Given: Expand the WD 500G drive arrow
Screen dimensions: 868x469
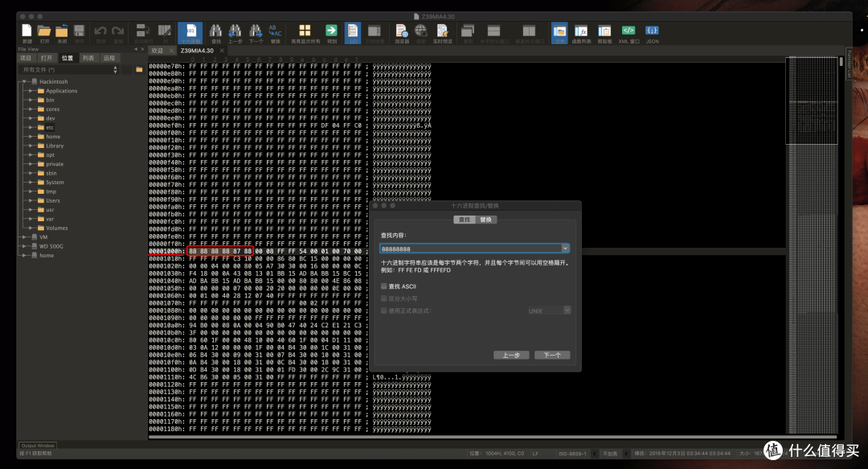Looking at the screenshot, I should 24,246.
